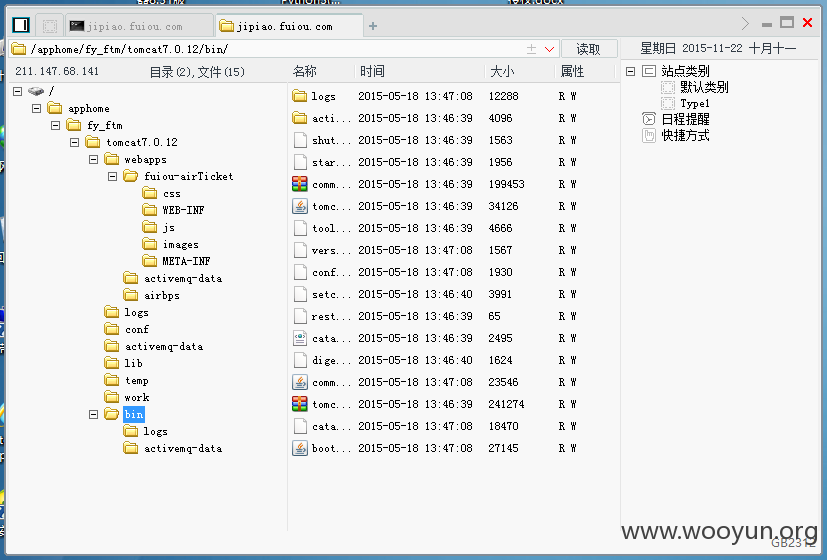Click the server IP 211.147.68.141
Screen dimensions: 827x560
click(57, 71)
